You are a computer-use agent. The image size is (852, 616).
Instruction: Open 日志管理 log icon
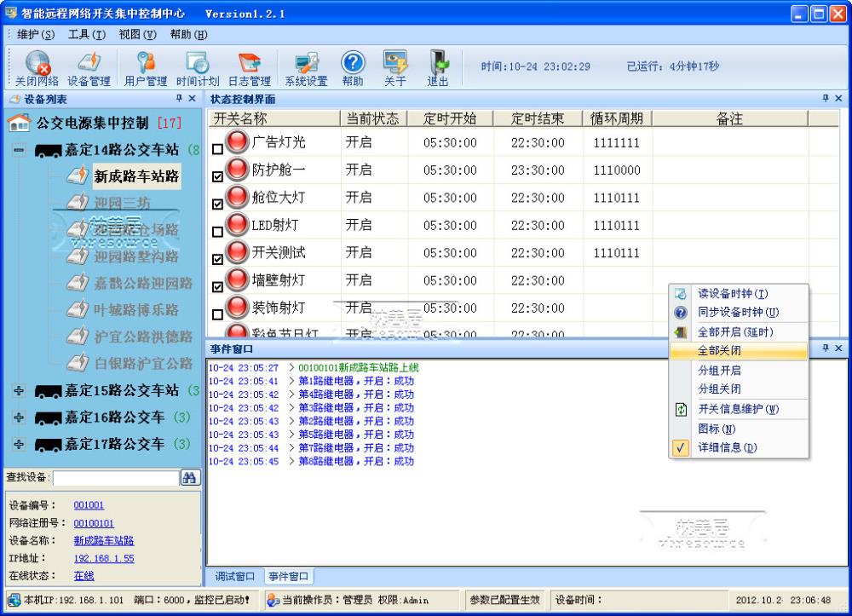249,66
